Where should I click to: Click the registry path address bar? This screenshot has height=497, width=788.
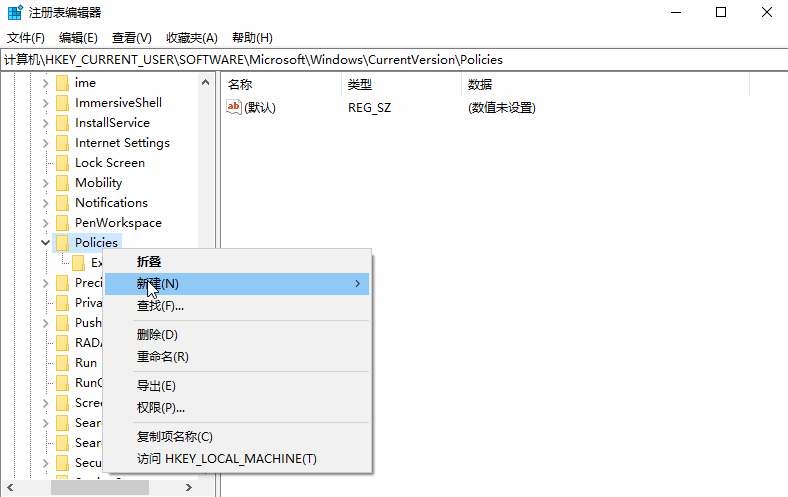pyautogui.click(x=394, y=60)
